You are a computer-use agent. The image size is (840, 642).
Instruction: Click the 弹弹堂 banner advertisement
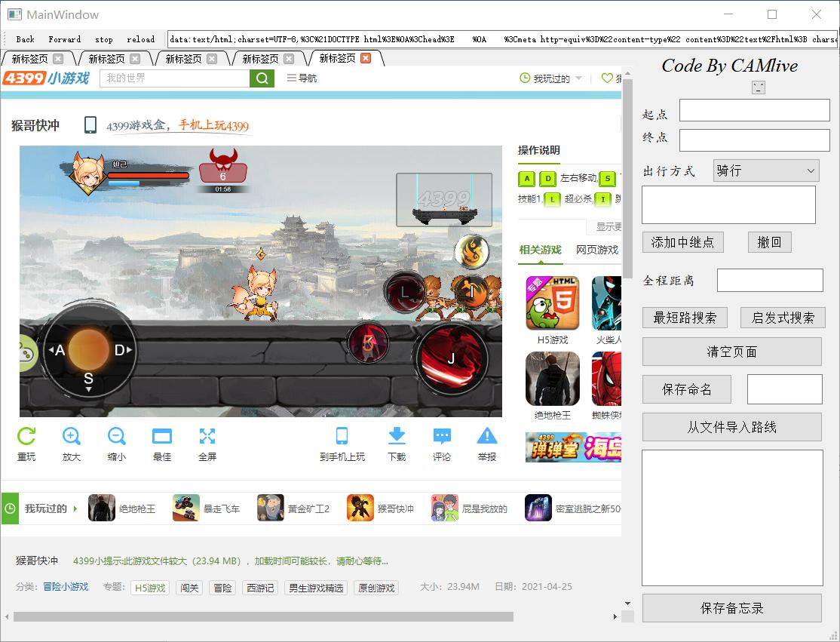[x=573, y=447]
